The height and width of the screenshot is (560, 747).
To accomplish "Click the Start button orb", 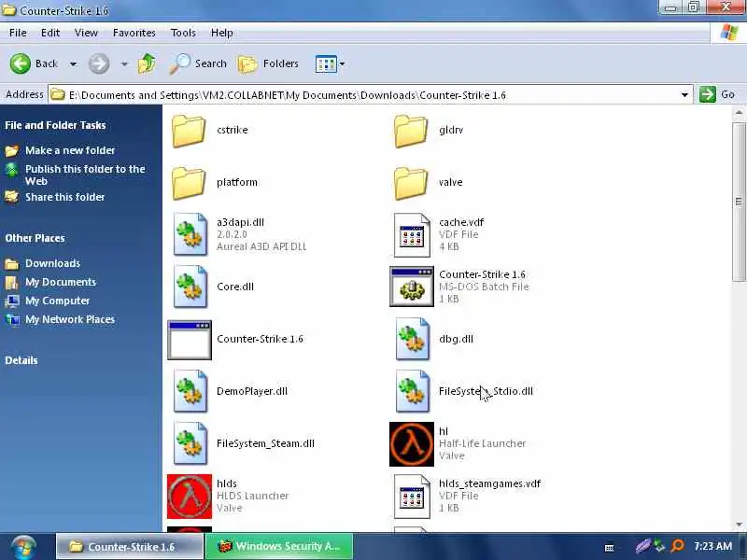I will 23,547.
